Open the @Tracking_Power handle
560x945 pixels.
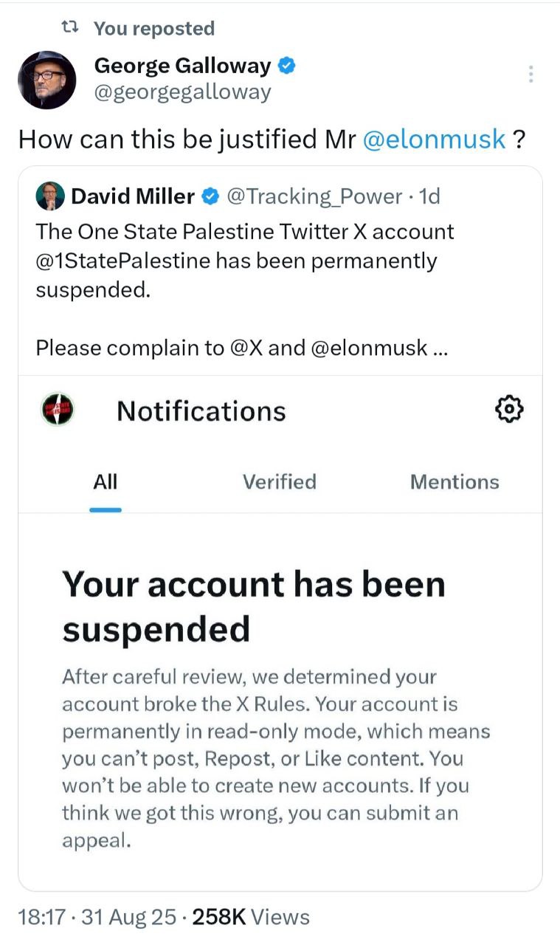click(x=316, y=196)
